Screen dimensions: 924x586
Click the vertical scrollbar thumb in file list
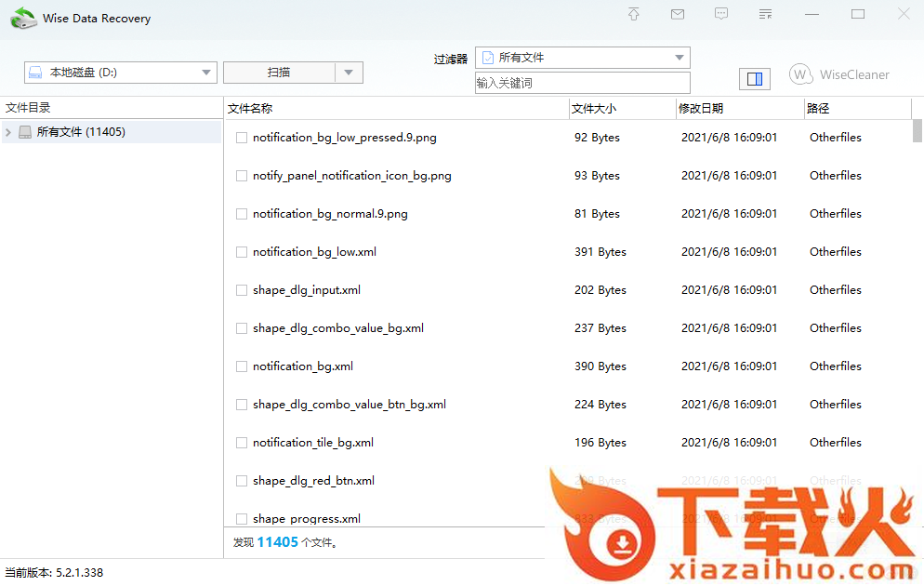917,130
